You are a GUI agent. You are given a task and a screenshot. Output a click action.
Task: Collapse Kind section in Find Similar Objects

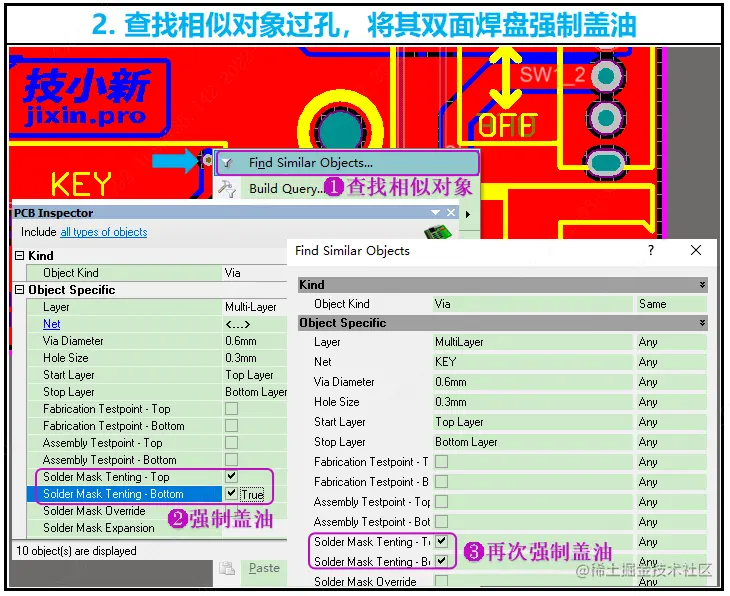(702, 284)
